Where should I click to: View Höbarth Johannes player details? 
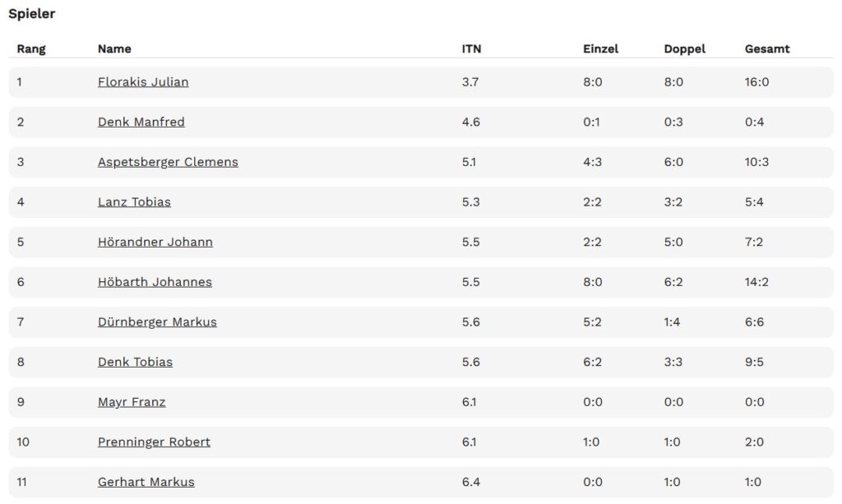(x=155, y=282)
